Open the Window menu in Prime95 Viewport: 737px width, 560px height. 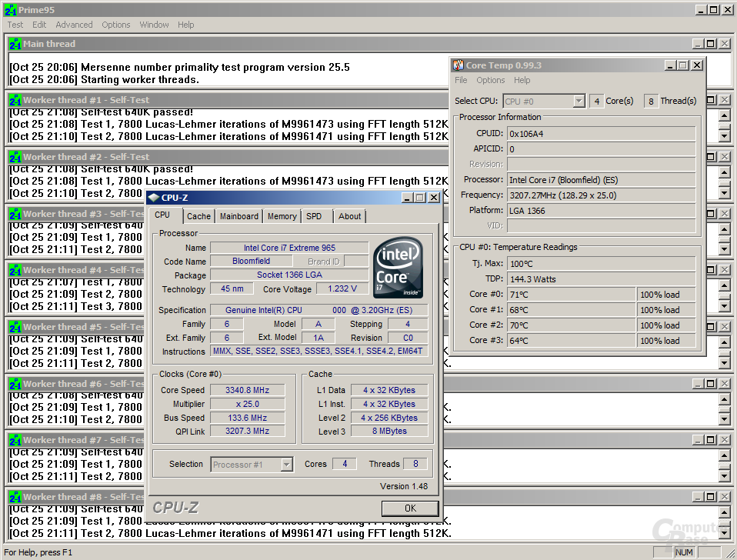click(x=154, y=25)
